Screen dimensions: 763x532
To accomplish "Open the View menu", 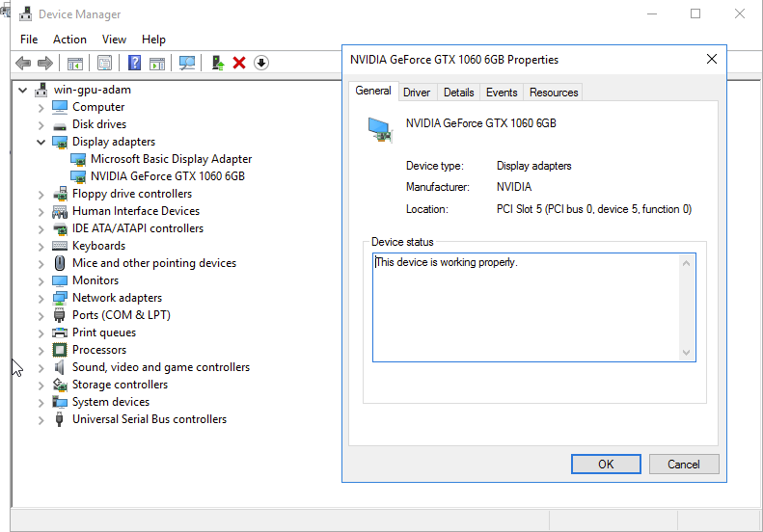I will click(x=114, y=40).
